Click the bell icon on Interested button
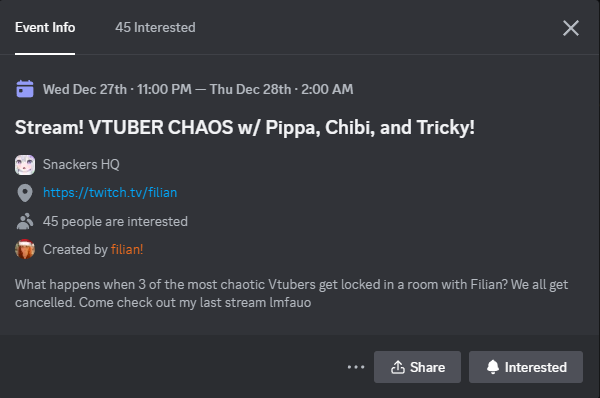This screenshot has height=398, width=600. click(493, 367)
